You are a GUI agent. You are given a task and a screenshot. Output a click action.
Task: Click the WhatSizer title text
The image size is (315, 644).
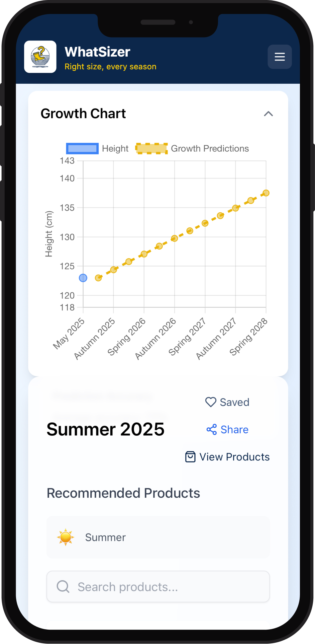click(97, 52)
